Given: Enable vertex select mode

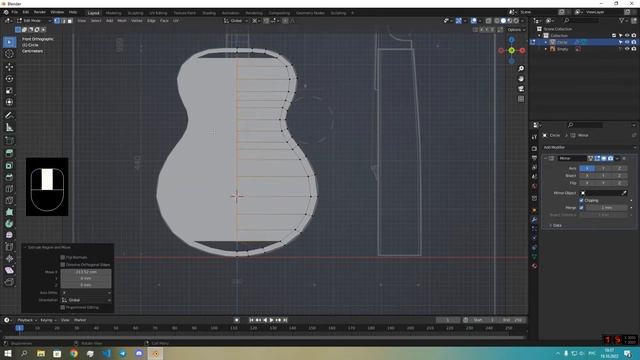Looking at the screenshot, I should point(57,20).
